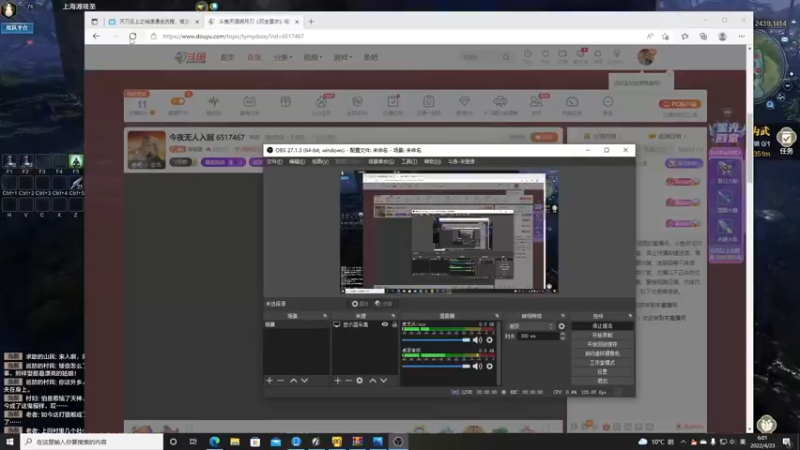Viewport: 800px width, 450px height.
Task: Toggle studio mode button in OBS controls
Action: pyautogui.click(x=602, y=363)
